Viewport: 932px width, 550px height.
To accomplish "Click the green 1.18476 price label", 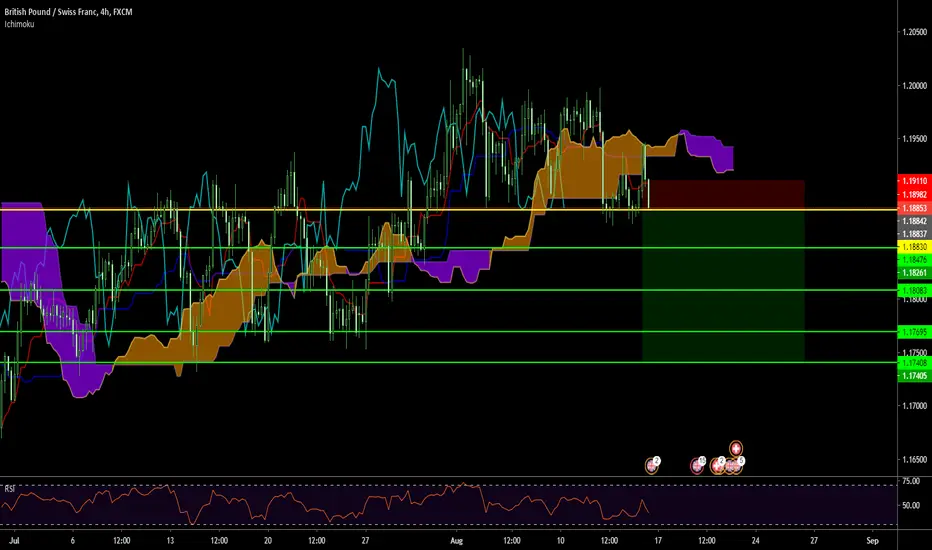I will coord(914,260).
